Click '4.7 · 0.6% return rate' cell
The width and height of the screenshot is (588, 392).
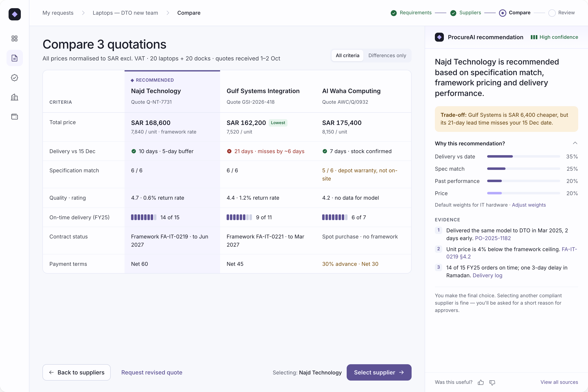[157, 198]
